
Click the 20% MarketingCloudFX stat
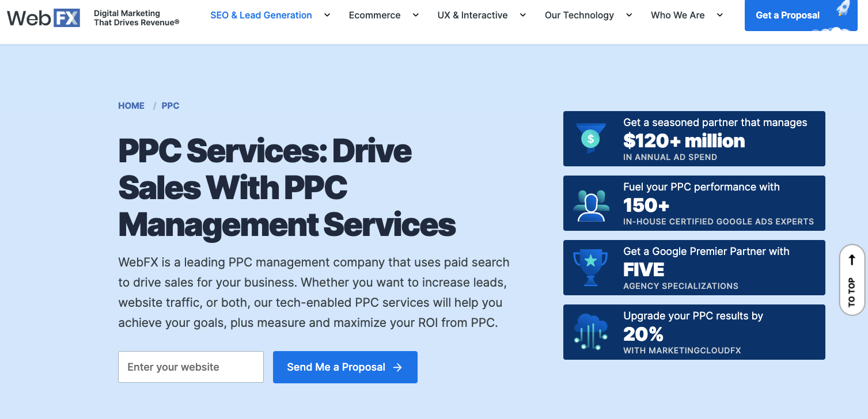[x=643, y=334]
